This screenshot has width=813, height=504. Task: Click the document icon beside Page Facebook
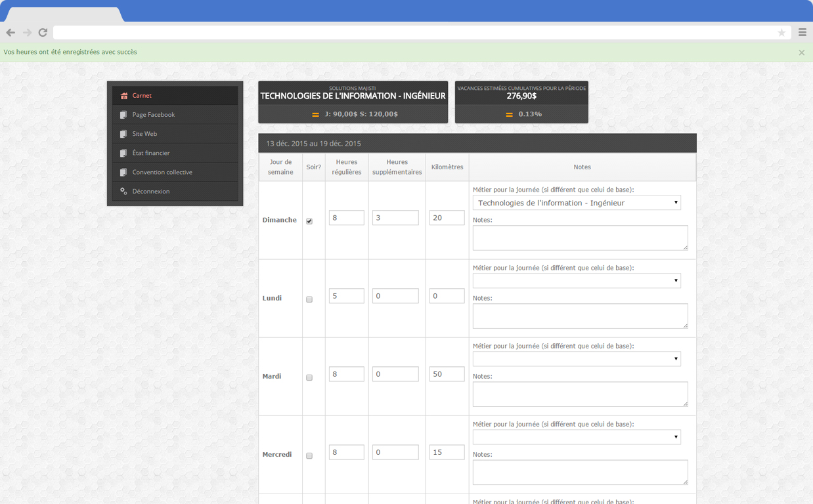[x=123, y=115]
